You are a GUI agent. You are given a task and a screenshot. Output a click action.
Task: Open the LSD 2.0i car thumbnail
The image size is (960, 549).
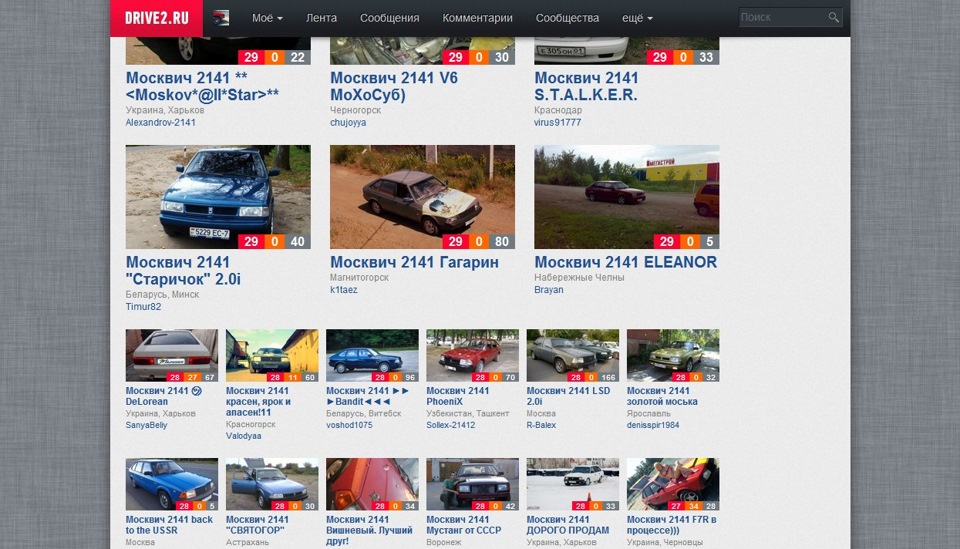tap(572, 356)
